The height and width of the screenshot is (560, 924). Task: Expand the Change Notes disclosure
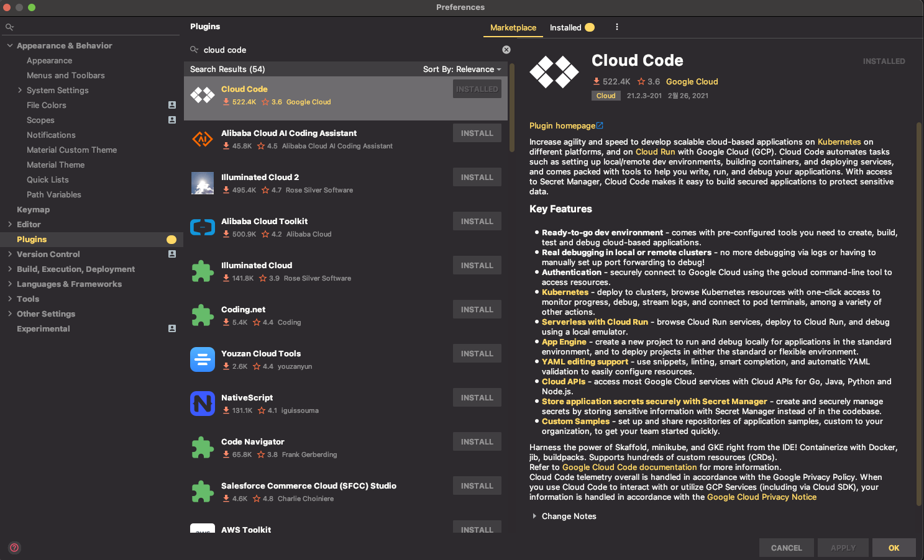pyautogui.click(x=534, y=516)
